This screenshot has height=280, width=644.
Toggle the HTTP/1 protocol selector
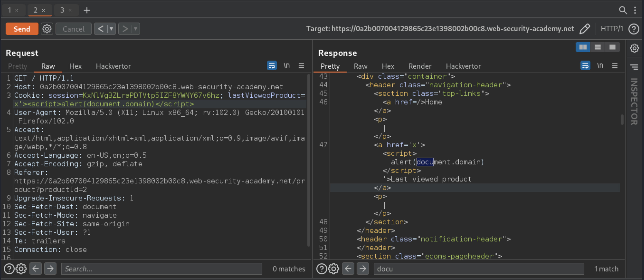(x=612, y=29)
